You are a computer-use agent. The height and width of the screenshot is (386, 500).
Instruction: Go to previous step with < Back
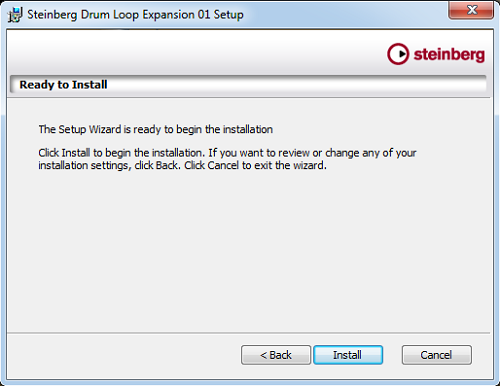point(276,355)
